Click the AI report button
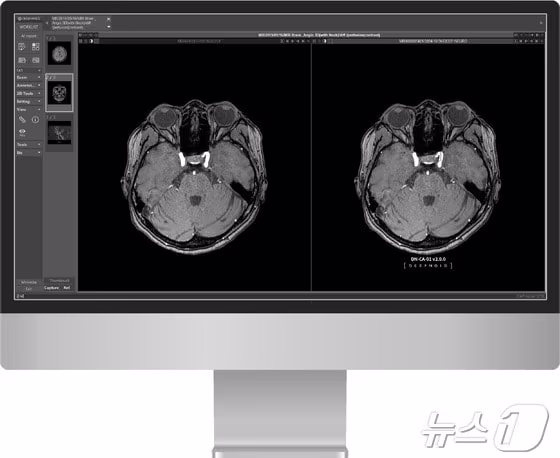Viewport: 560px width, 458px height. (29, 36)
